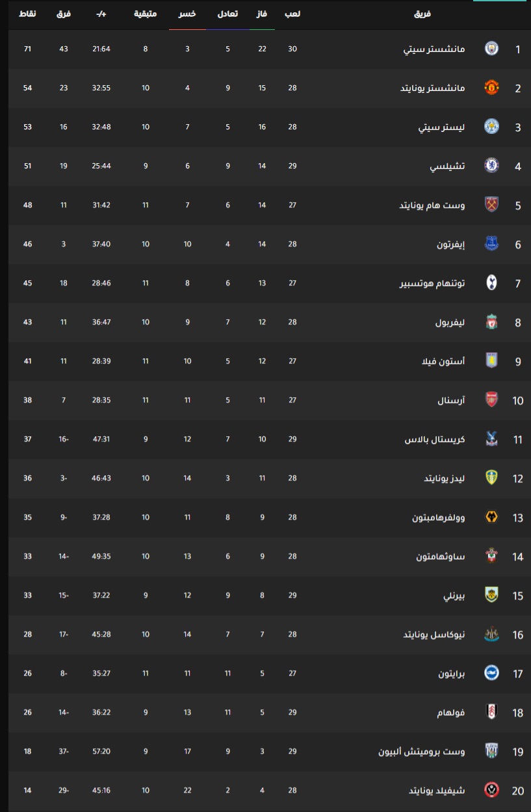Click the Everton club badge

click(x=492, y=244)
